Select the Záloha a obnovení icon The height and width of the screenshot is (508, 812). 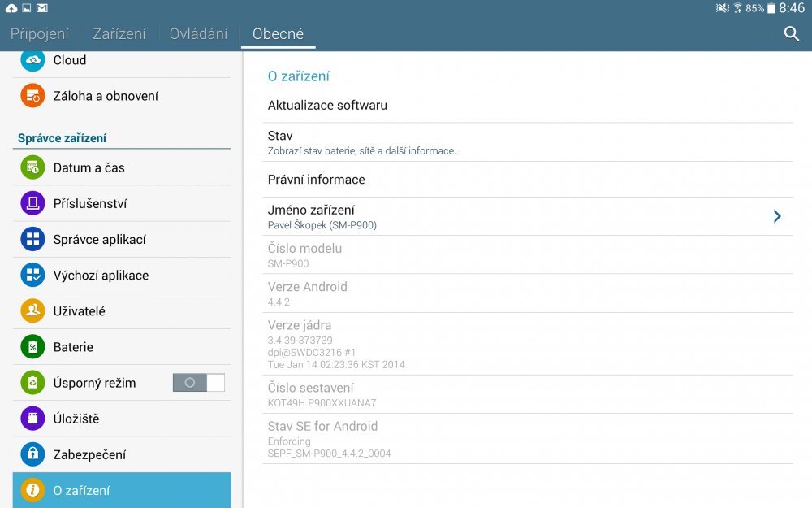click(32, 95)
